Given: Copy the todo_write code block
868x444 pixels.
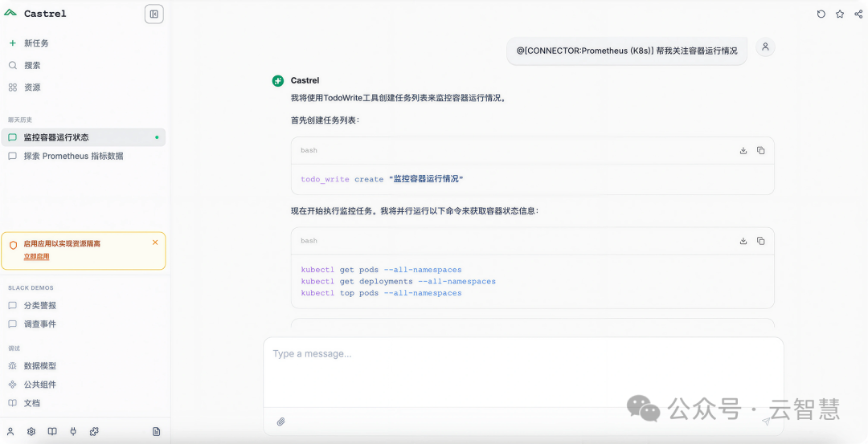Looking at the screenshot, I should [x=761, y=150].
